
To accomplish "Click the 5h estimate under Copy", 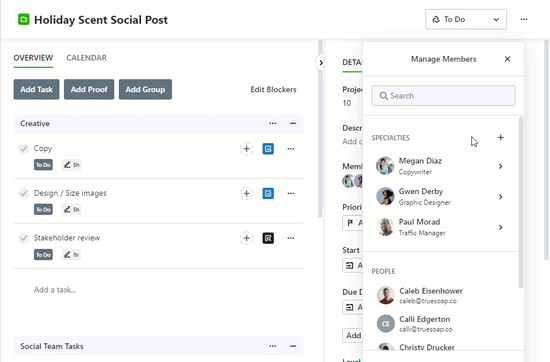I will (72, 165).
